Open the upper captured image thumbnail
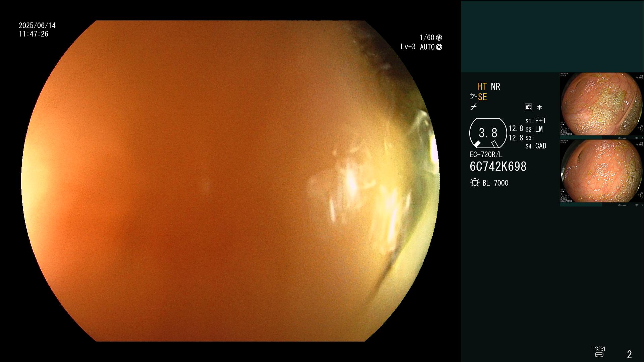644x362 pixels. pyautogui.click(x=602, y=106)
